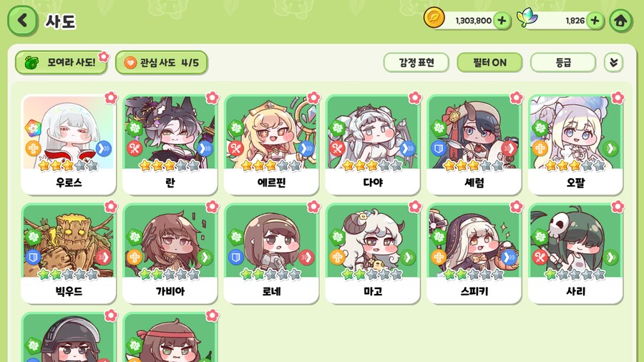Click the 모여라 사도! button

point(62,63)
